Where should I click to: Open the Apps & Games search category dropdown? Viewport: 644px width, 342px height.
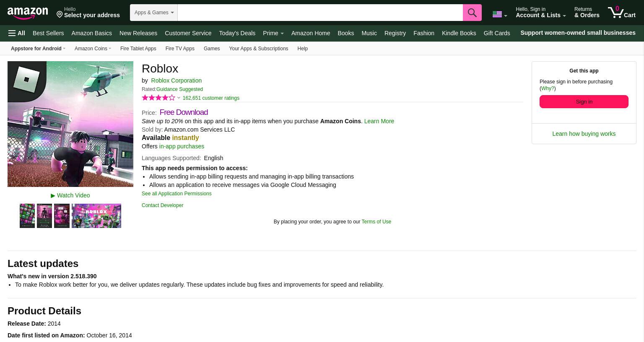(x=154, y=13)
